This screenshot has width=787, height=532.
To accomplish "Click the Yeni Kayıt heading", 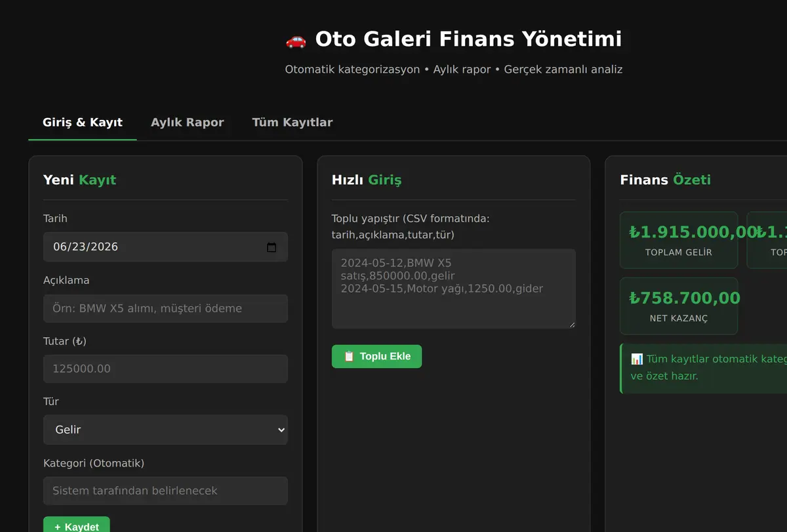I will point(79,180).
